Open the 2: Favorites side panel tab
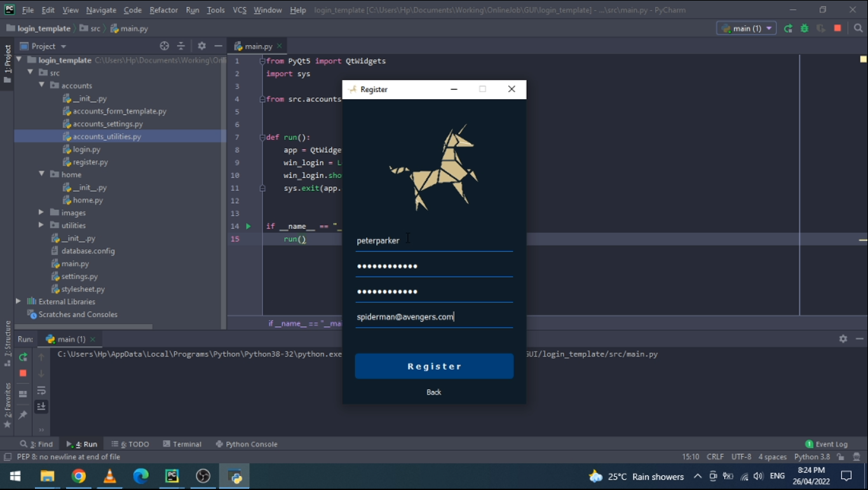This screenshot has width=868, height=490. pyautogui.click(x=8, y=405)
